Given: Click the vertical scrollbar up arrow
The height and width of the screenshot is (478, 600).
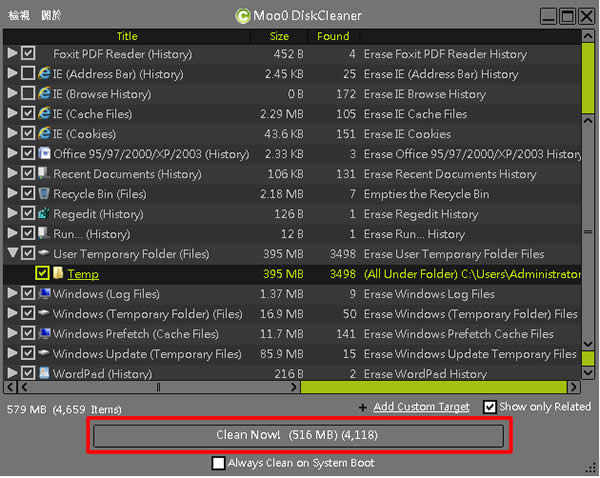Looking at the screenshot, I should (x=588, y=36).
